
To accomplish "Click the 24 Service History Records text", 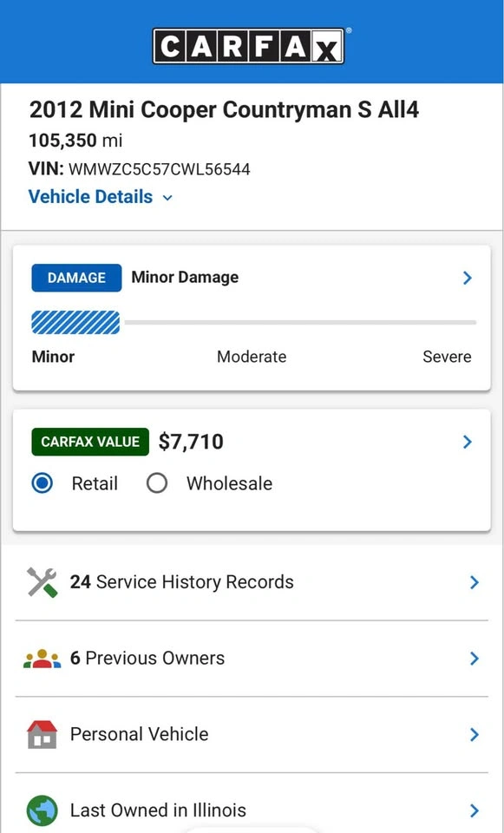I will (181, 582).
